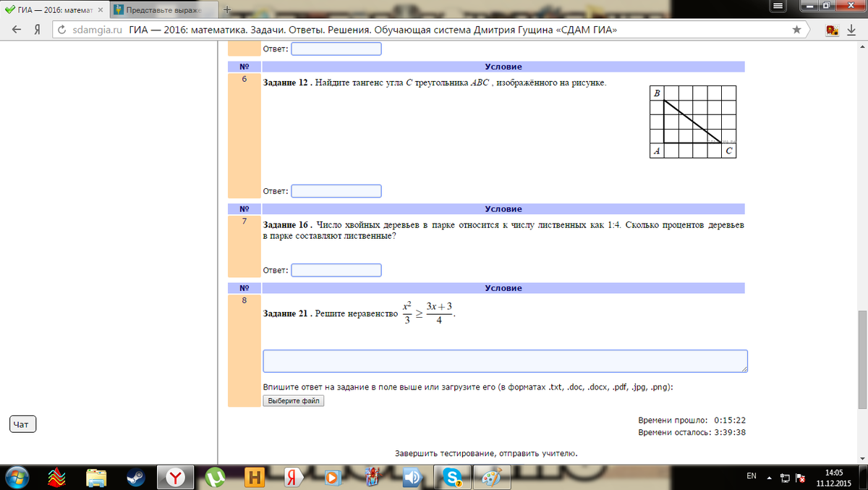This screenshot has width=868, height=490.
Task: Bookmark the page with the star icon
Action: coord(796,30)
